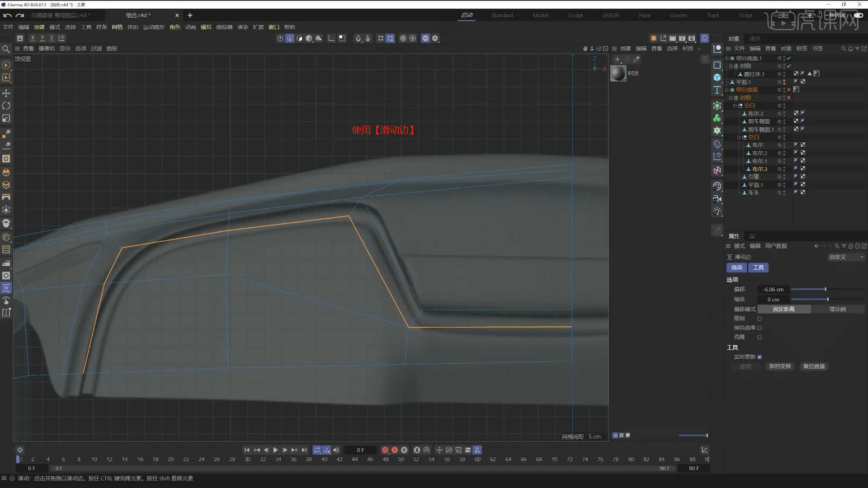
Task: Uncheck the 实时更新 checkbox
Action: coord(759,357)
